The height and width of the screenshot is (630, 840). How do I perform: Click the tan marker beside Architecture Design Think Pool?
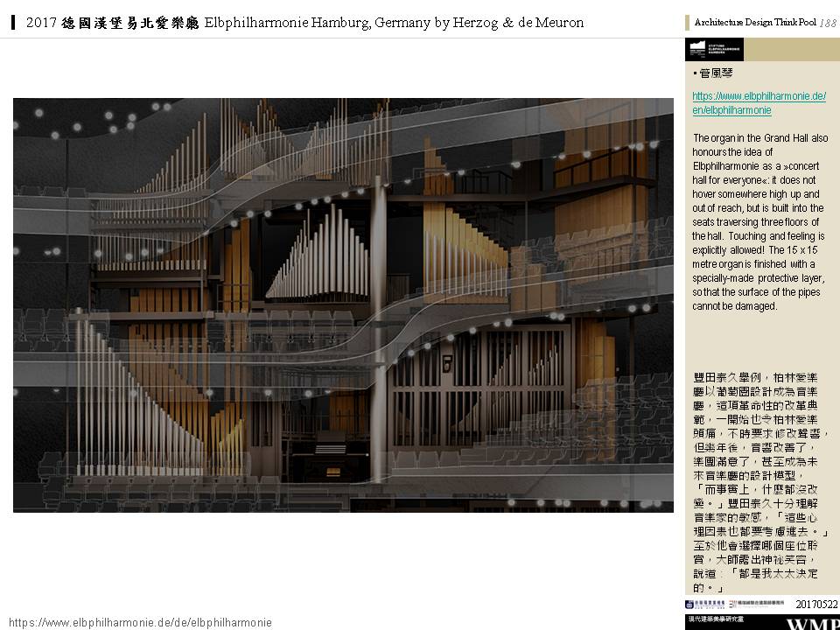(688, 22)
